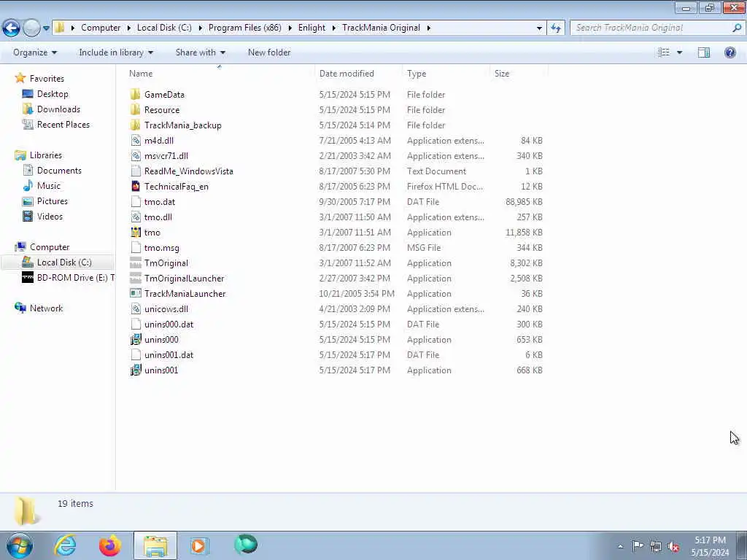Click the Forward navigation arrow button
This screenshot has height=560, width=747.
coord(31,28)
